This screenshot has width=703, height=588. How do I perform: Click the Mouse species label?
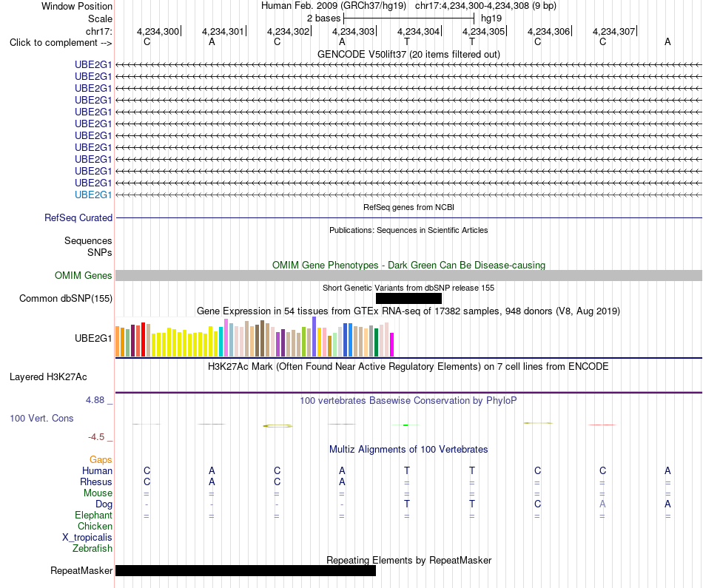pos(98,493)
